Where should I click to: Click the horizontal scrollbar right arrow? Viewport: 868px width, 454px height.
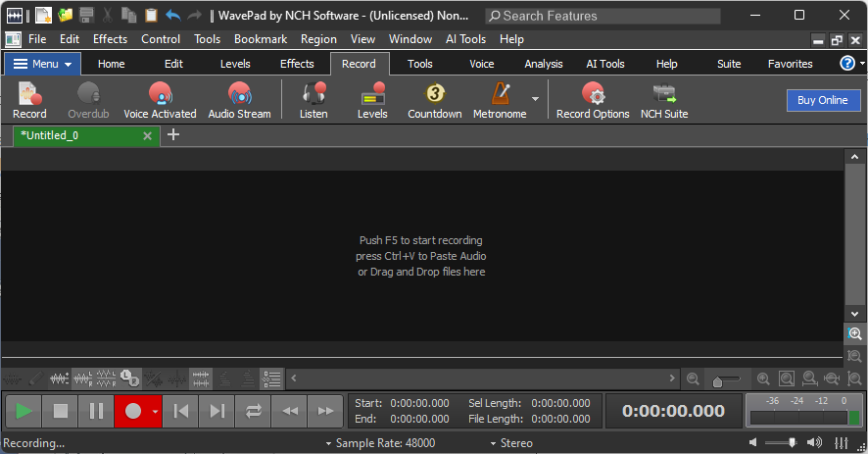pyautogui.click(x=672, y=378)
